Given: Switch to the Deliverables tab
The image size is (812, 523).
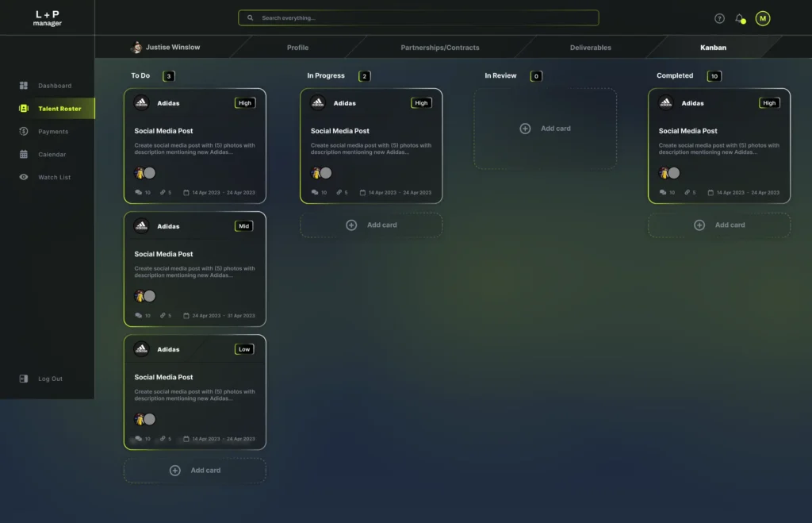Looking at the screenshot, I should (x=590, y=47).
